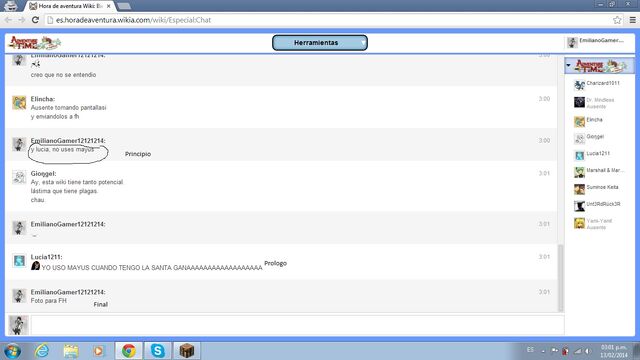This screenshot has height=360, width=640.
Task: Select Charizard1011 in the user list
Action: 603,83
